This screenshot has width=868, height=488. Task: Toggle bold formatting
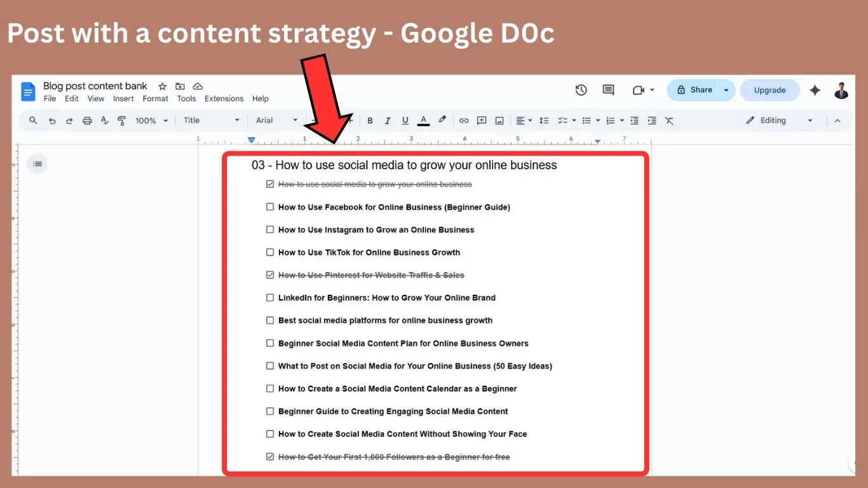pyautogui.click(x=370, y=121)
